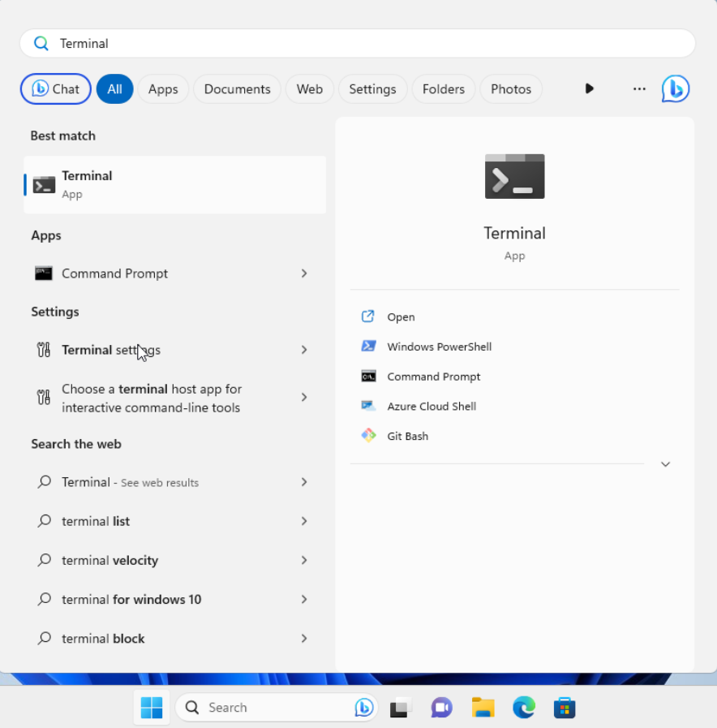This screenshot has height=728, width=717.
Task: Launch Windows PowerShell from the actions list
Action: point(438,347)
